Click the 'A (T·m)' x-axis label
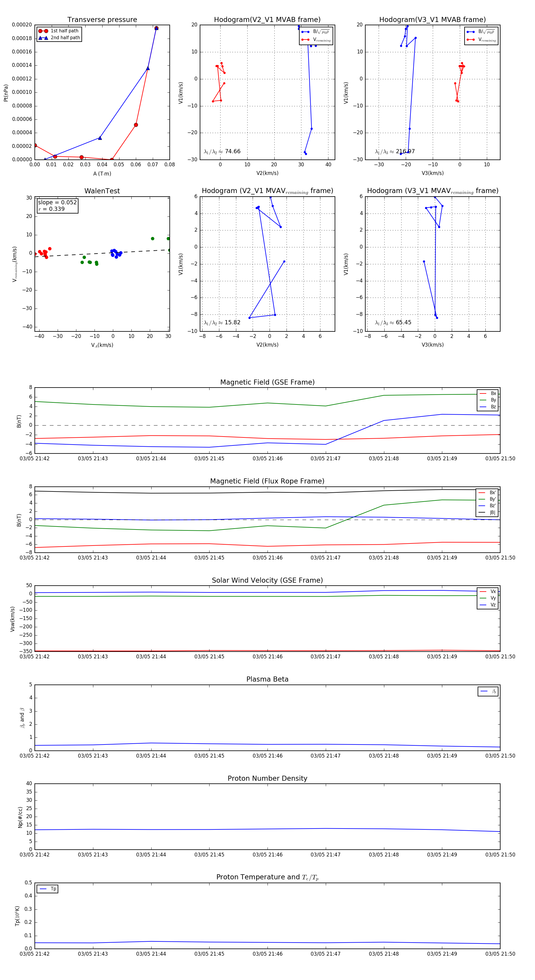The height and width of the screenshot is (980, 535). 102,174
